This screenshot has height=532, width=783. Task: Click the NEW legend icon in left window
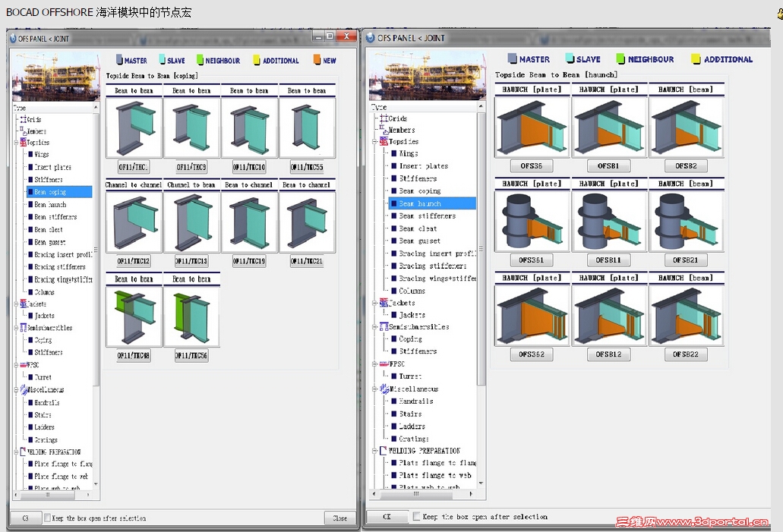(317, 60)
